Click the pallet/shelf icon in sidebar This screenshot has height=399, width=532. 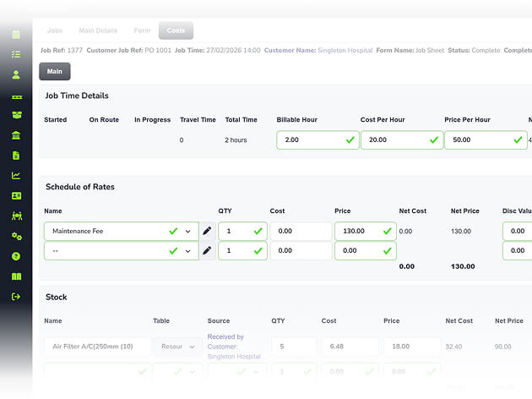tap(17, 97)
